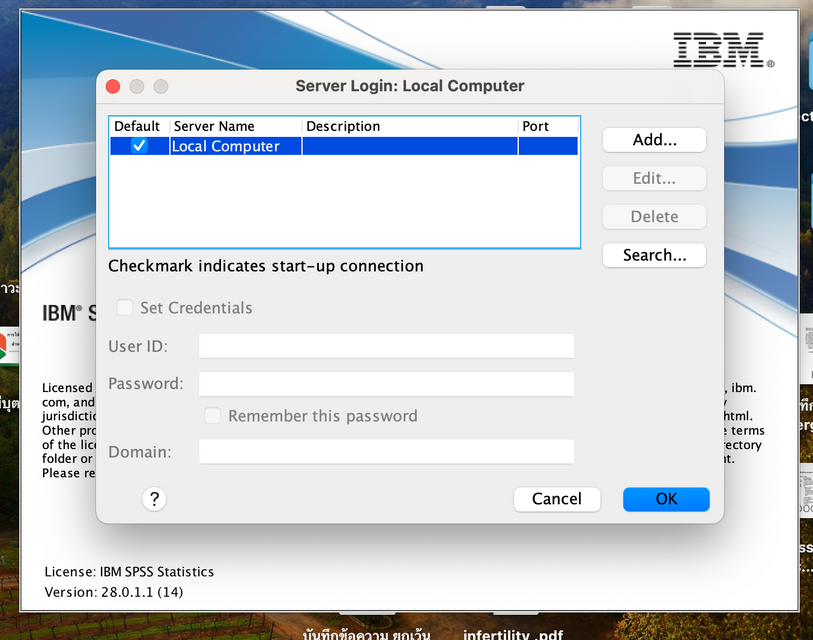Focus the User ID input field
Viewport: 813px width, 640px height.
pos(387,346)
